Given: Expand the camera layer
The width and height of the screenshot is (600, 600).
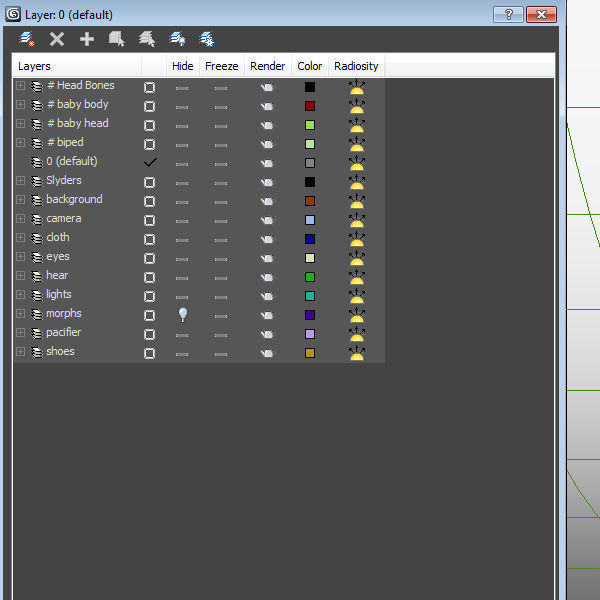Looking at the screenshot, I should pyautogui.click(x=20, y=218).
